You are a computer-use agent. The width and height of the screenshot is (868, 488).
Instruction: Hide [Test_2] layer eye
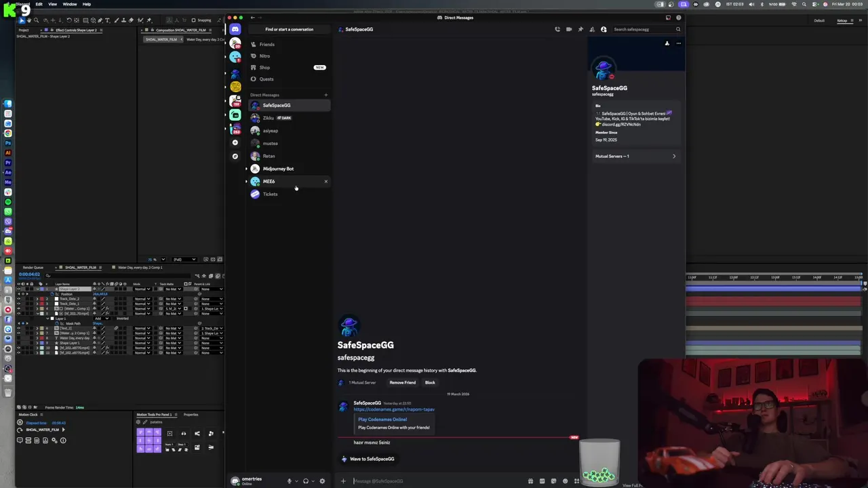(x=18, y=328)
